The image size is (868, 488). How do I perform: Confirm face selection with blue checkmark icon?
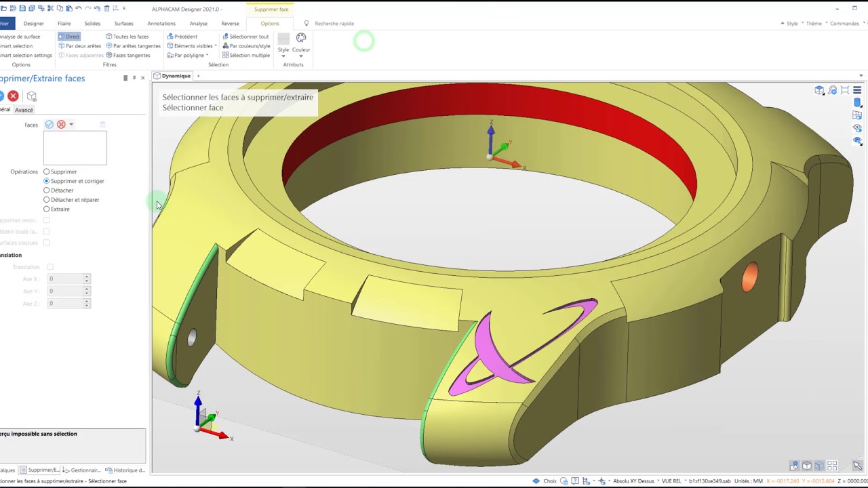(x=49, y=125)
